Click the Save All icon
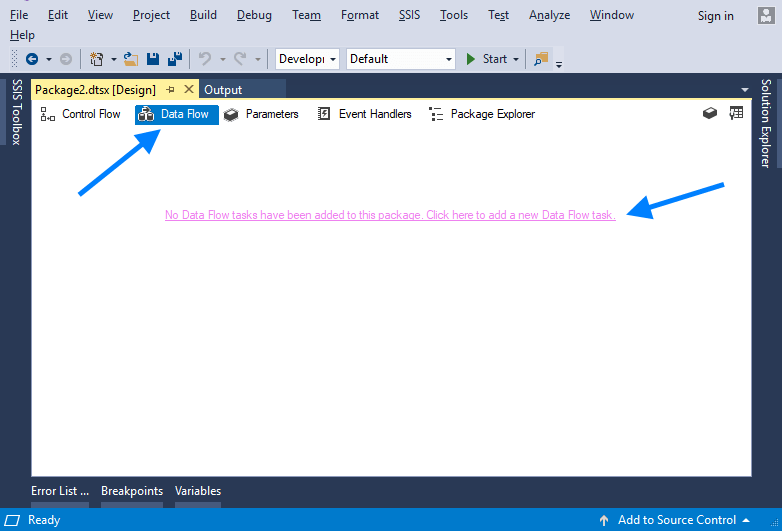The image size is (782, 531). pos(174,59)
